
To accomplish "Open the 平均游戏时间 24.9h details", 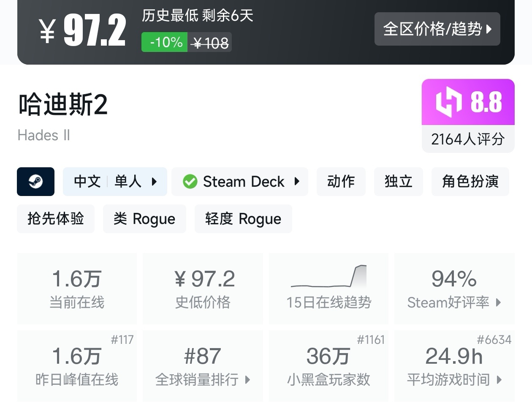I will click(x=454, y=366).
